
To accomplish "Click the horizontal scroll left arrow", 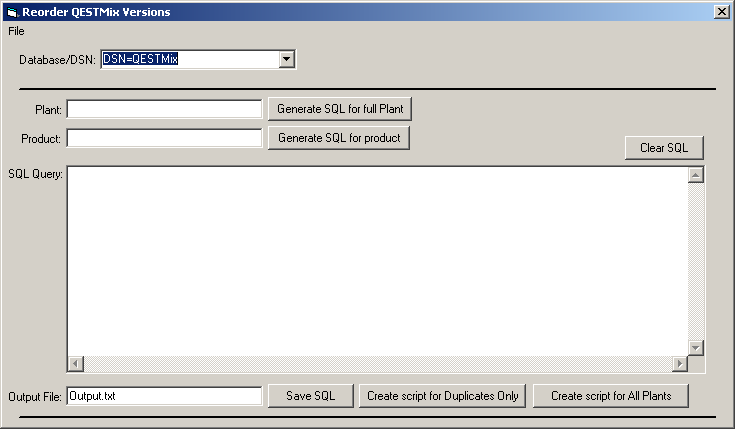I will click(76, 364).
